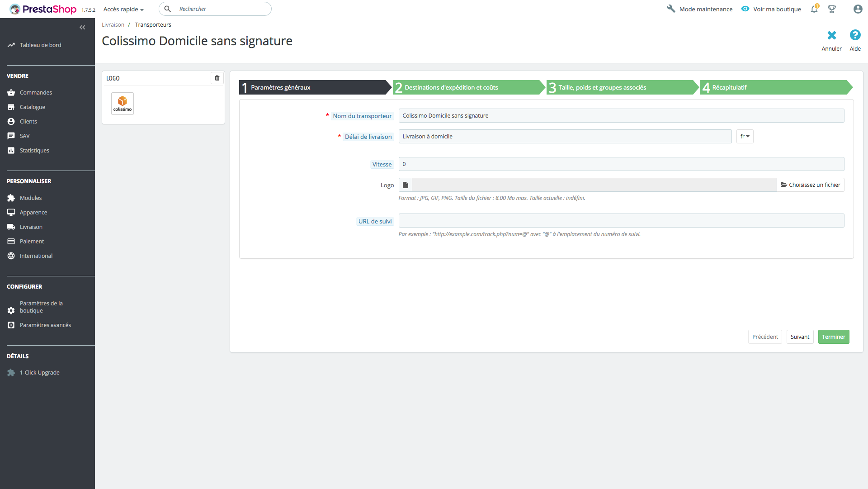Screen dimensions: 868x489
Task: Click the Livraison truck icon
Action: point(11,227)
